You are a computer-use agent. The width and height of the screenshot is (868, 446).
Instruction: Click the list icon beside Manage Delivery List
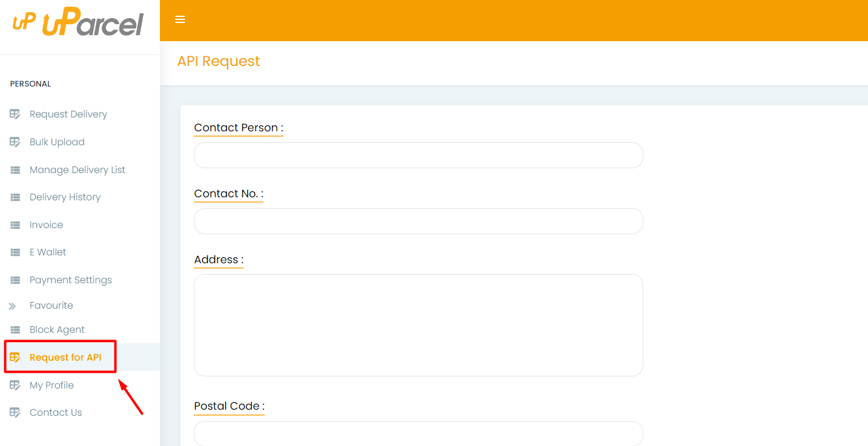15,170
